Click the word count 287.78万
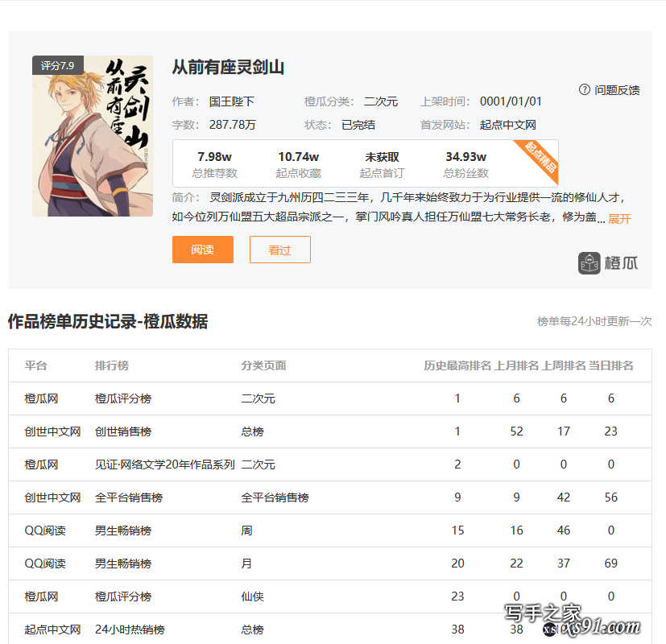This screenshot has width=666, height=644. 233,125
